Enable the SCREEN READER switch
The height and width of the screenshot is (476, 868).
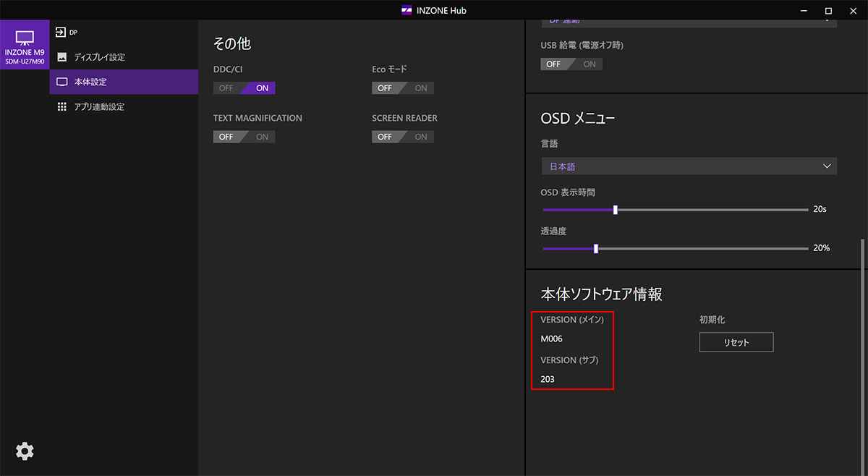(x=419, y=137)
